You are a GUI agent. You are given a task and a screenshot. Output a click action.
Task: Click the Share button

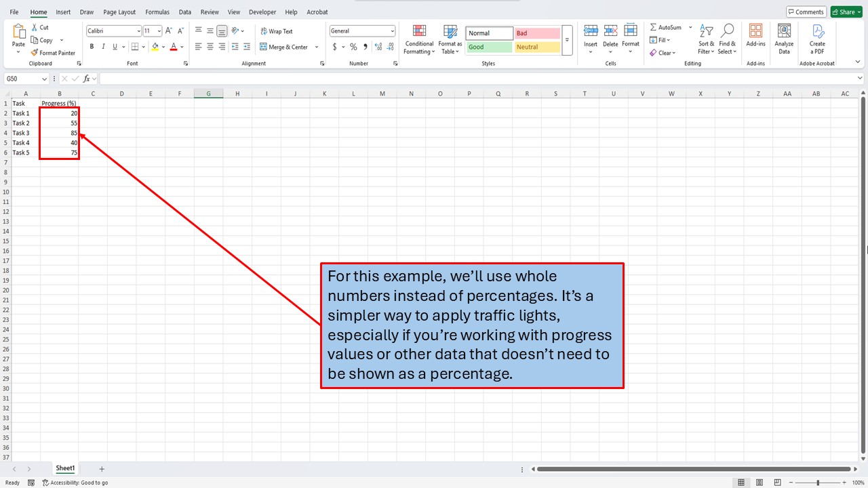845,12
